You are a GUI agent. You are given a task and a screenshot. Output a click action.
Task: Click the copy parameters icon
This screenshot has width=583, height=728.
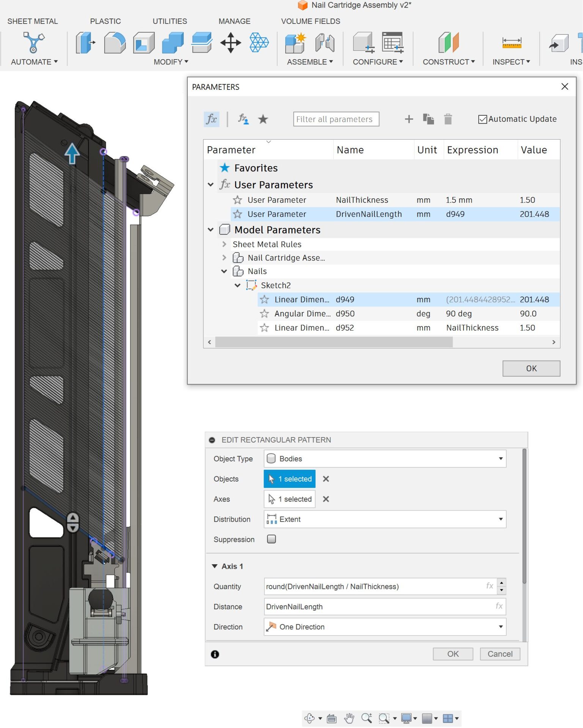click(428, 119)
